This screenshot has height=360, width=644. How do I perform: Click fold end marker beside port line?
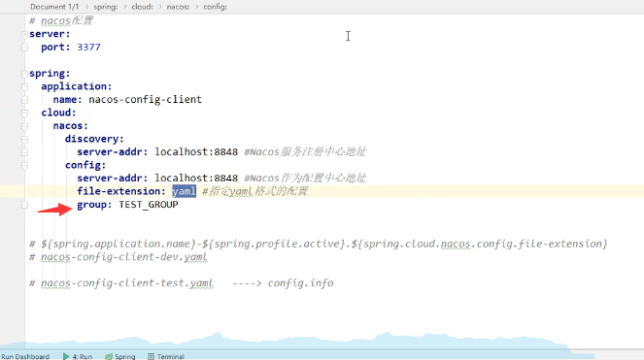pos(24,48)
